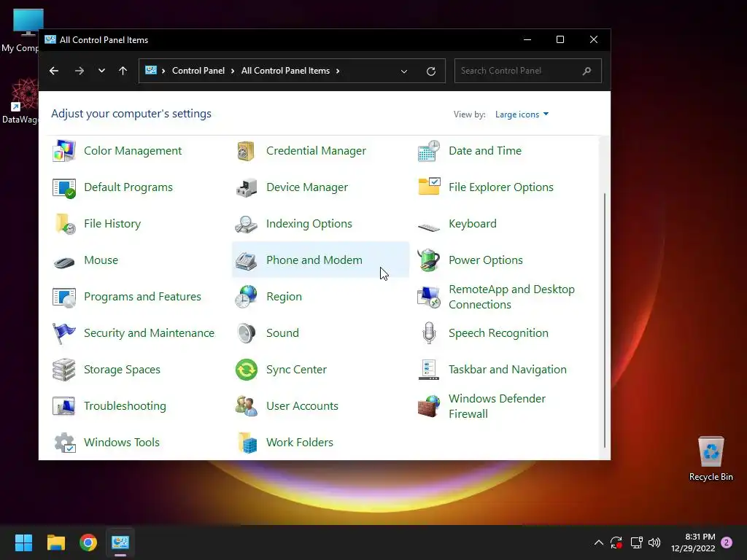Open File Explorer from the taskbar
747x560 pixels.
(x=55, y=542)
